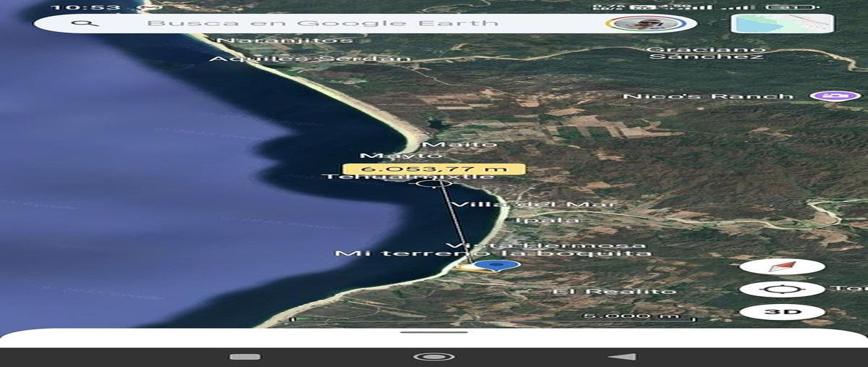This screenshot has height=367, width=868.
Task: Select the El Realito place label
Action: point(614,291)
